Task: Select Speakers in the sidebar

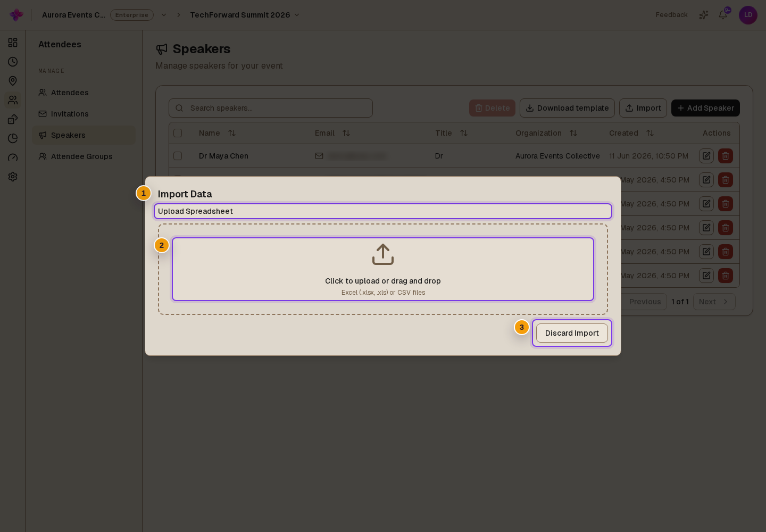Action: click(84, 135)
